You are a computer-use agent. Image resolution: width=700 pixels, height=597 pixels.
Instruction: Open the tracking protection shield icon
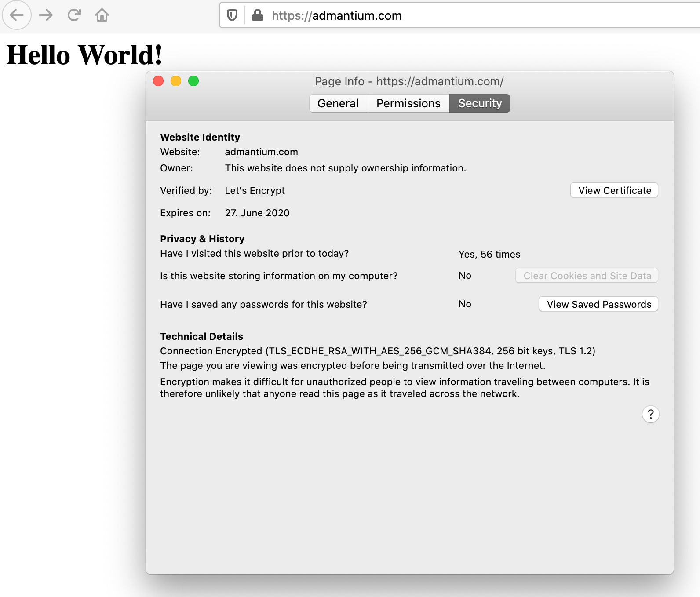[x=232, y=15]
